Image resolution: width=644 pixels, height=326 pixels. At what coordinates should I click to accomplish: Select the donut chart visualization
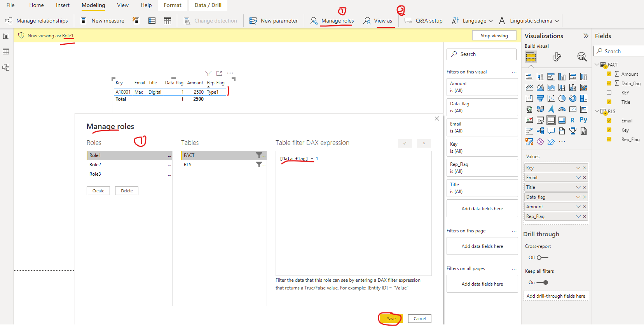click(572, 98)
